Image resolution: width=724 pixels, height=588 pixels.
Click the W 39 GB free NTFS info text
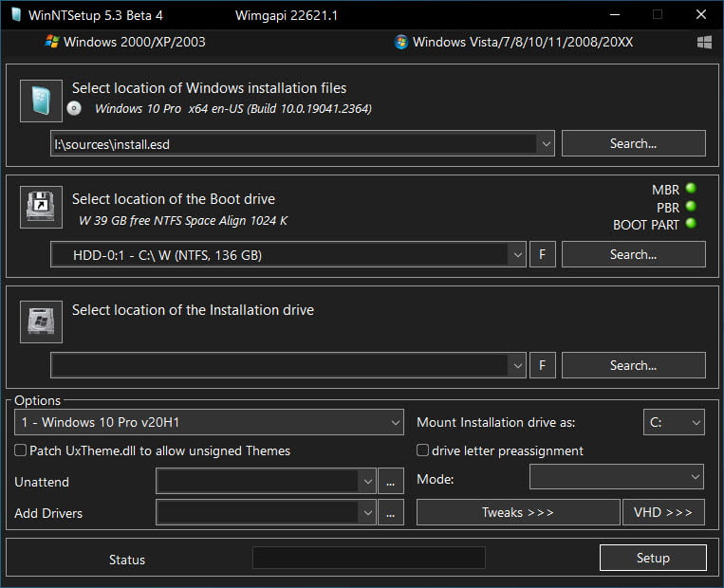[183, 221]
